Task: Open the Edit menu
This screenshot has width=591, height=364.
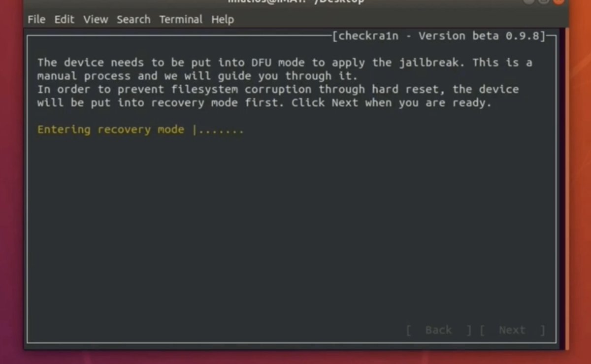Action: [64, 20]
